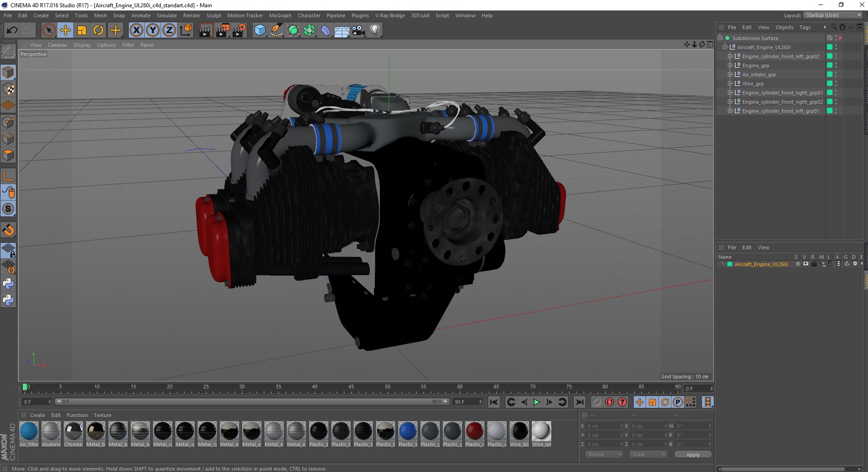Open the deformer objects icon
The image size is (868, 472).
(x=326, y=30)
